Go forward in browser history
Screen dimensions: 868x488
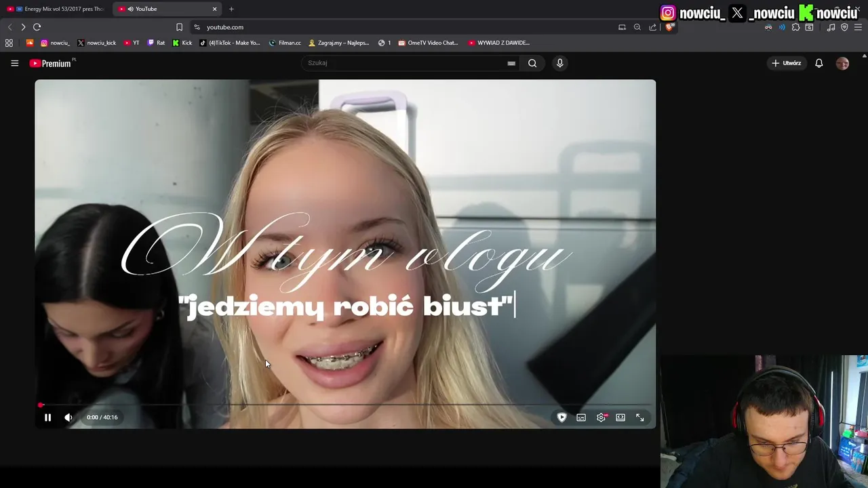pos(23,27)
